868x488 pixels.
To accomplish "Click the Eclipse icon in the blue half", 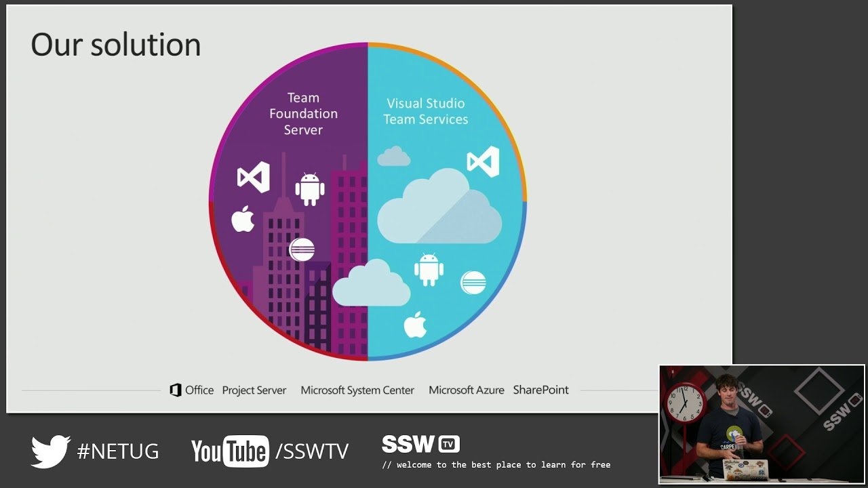I will pos(473,282).
